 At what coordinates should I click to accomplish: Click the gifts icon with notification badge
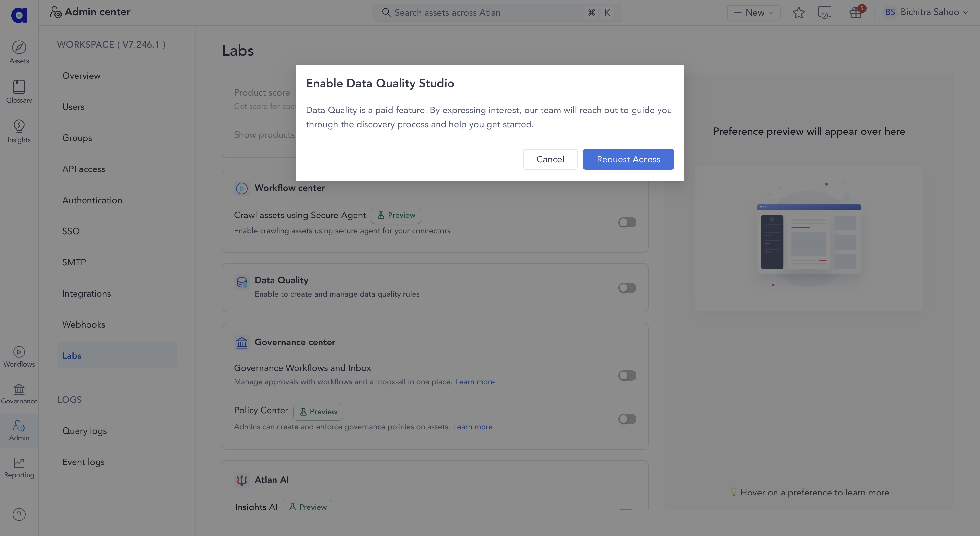pos(855,12)
